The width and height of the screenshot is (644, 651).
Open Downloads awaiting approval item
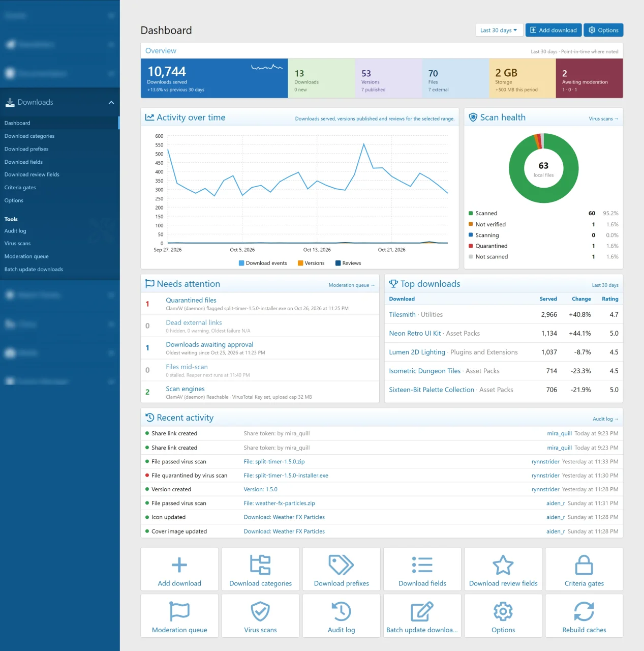(209, 344)
